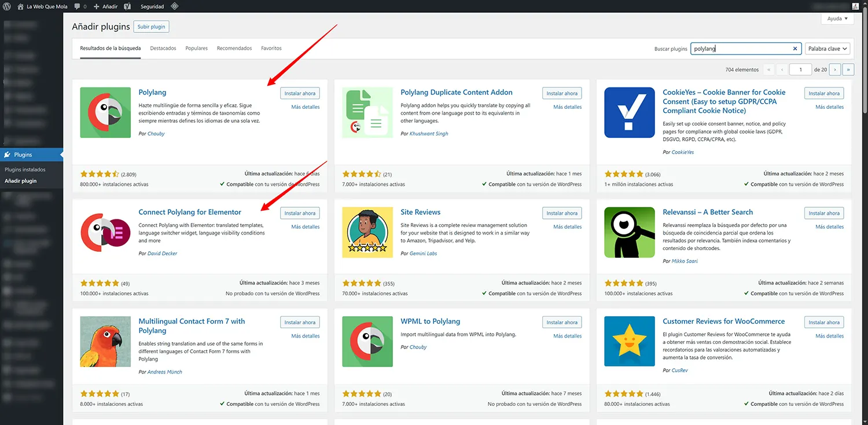Screen dimensions: 868x425
Task: Open the Añadir new content menu
Action: 106,6
